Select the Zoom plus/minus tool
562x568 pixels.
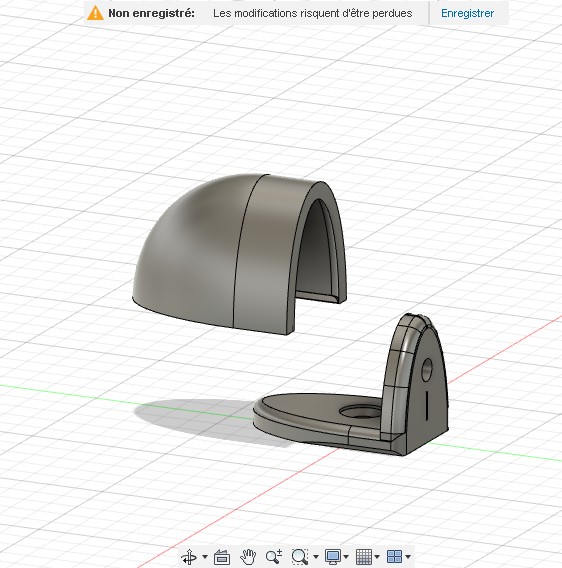coord(274,556)
